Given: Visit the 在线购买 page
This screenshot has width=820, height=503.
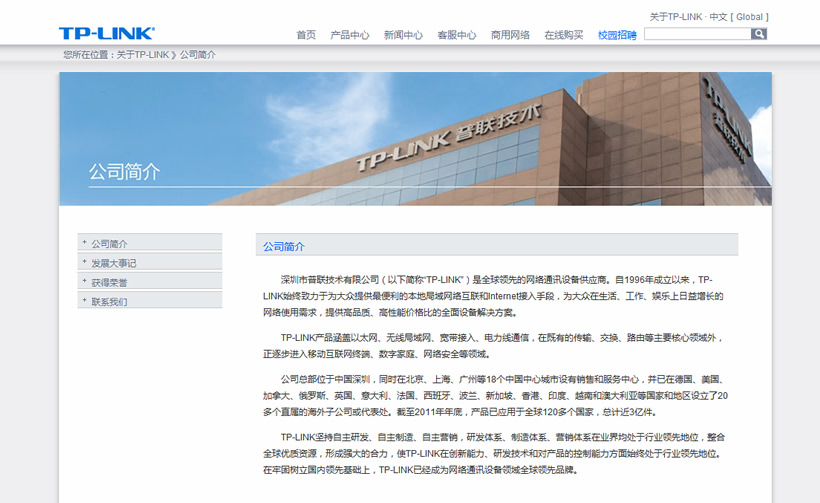Looking at the screenshot, I should (x=563, y=35).
